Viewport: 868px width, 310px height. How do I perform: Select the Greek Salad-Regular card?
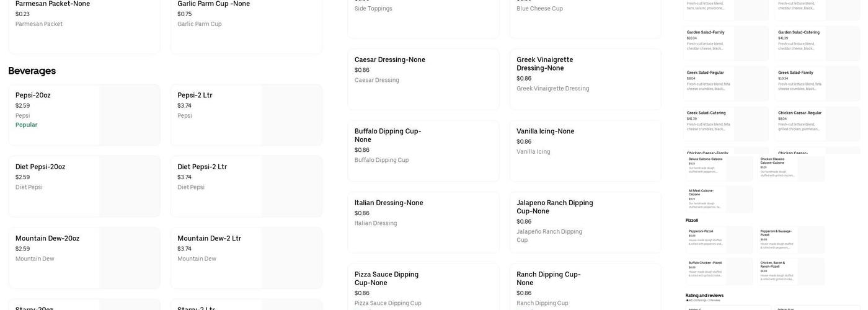(725, 83)
